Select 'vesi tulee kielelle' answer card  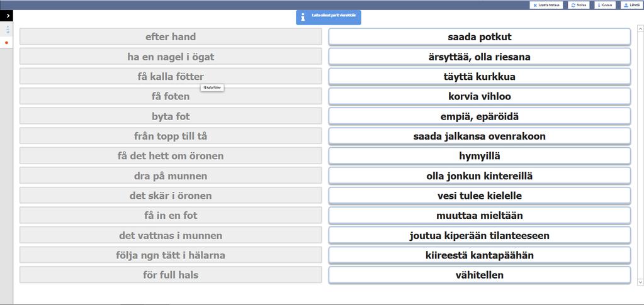(479, 196)
